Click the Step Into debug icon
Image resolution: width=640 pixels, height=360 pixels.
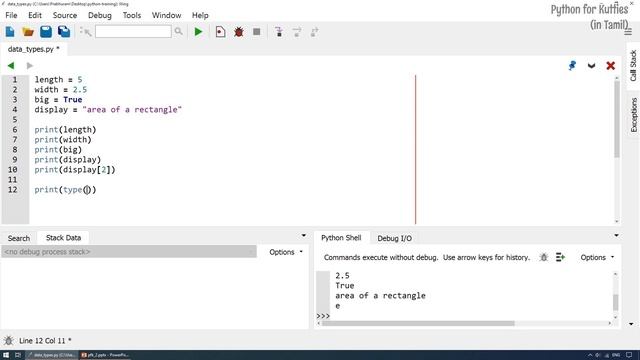[279, 32]
